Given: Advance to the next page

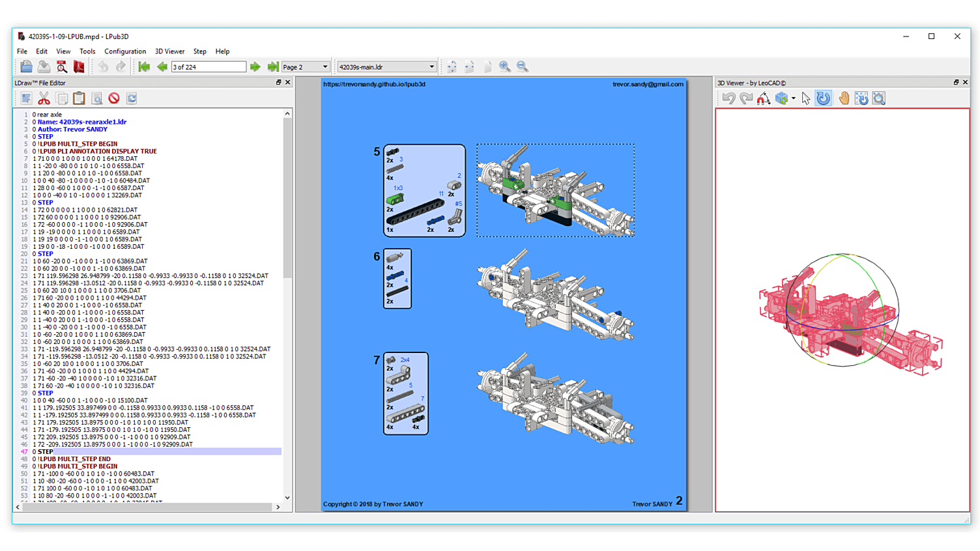Looking at the screenshot, I should pos(254,66).
